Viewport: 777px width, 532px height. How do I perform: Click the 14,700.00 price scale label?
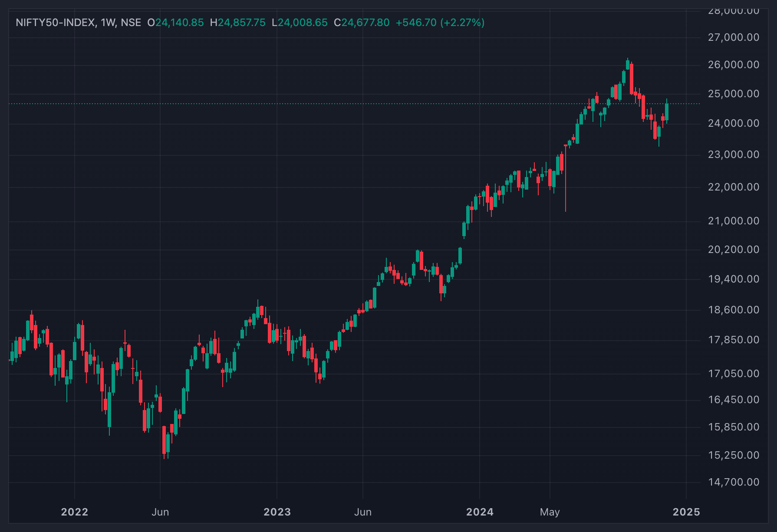734,482
